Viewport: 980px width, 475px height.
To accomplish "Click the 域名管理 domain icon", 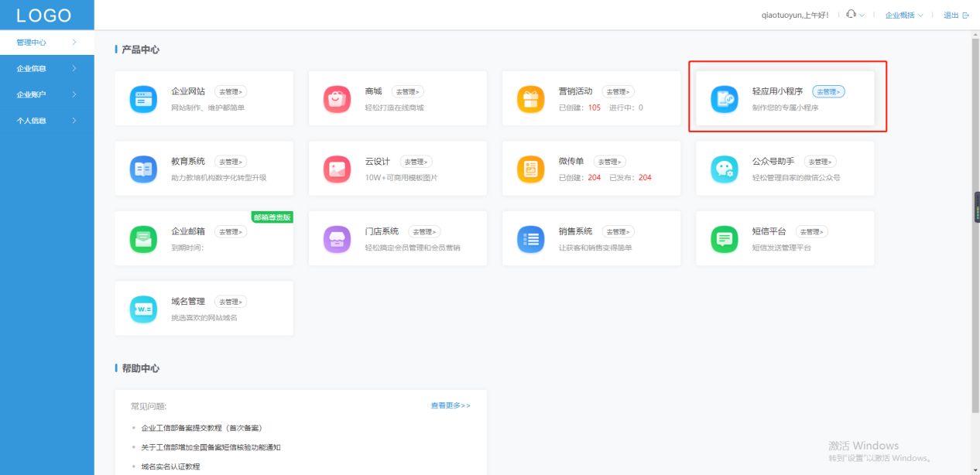I will tap(143, 309).
